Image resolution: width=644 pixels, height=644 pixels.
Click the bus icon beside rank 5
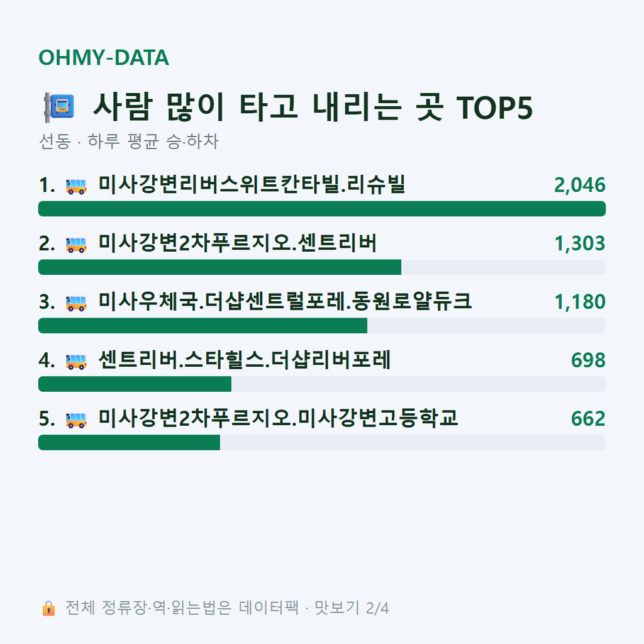coord(76,420)
